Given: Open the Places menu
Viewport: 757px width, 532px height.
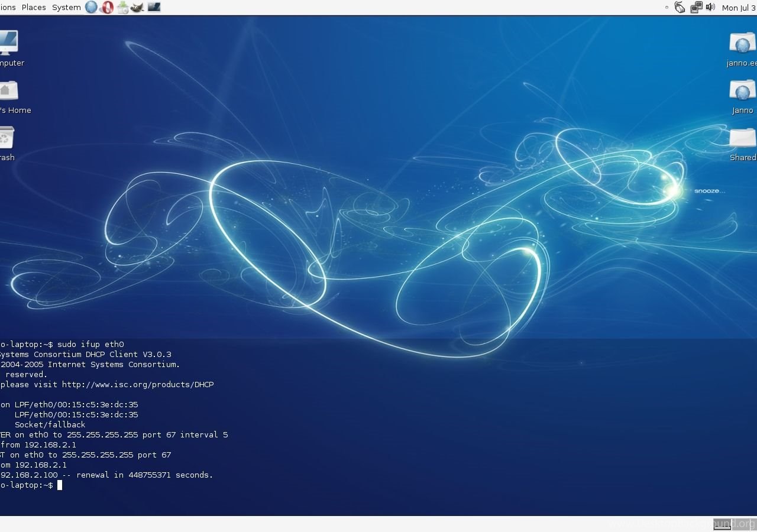Looking at the screenshot, I should click(34, 7).
